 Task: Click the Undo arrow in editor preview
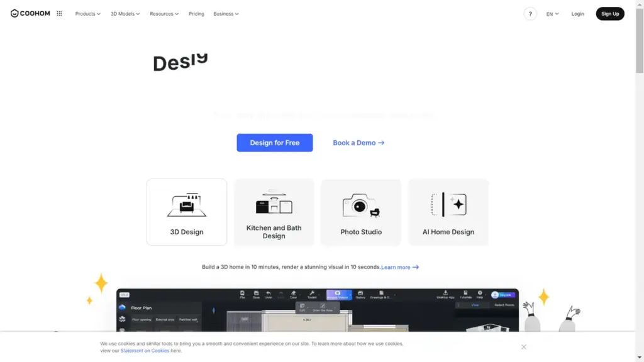[x=268, y=295]
